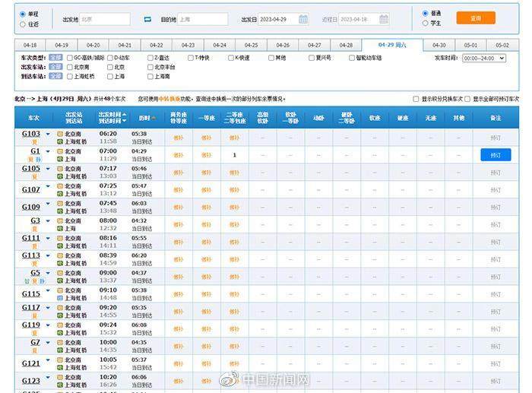Expand stop details for train G103
This screenshot has width=532, height=393.
point(48,134)
